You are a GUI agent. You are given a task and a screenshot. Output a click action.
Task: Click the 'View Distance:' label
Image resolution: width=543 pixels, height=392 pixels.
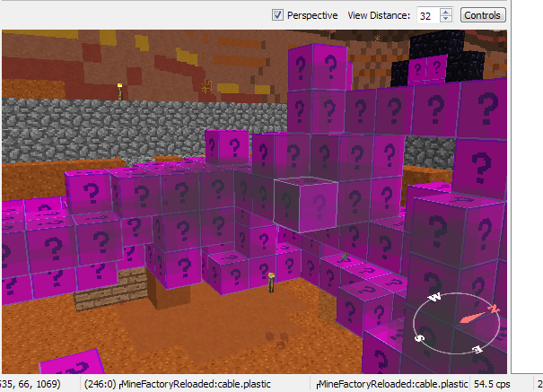point(379,15)
